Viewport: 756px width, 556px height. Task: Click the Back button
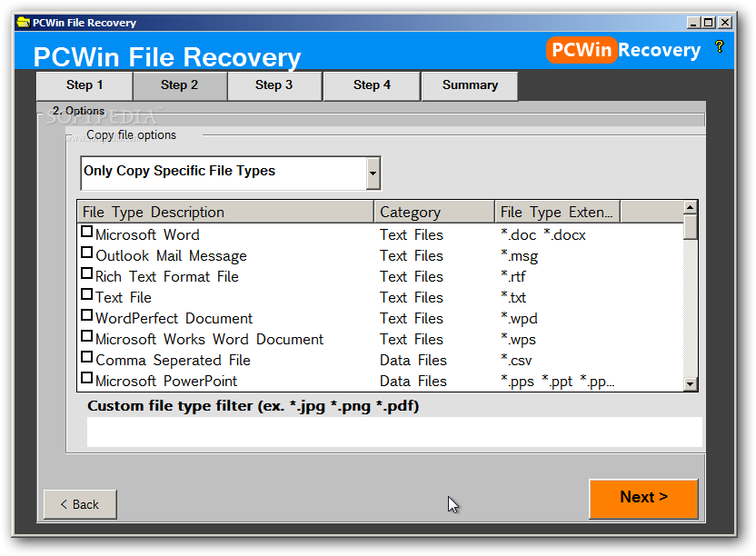[80, 504]
